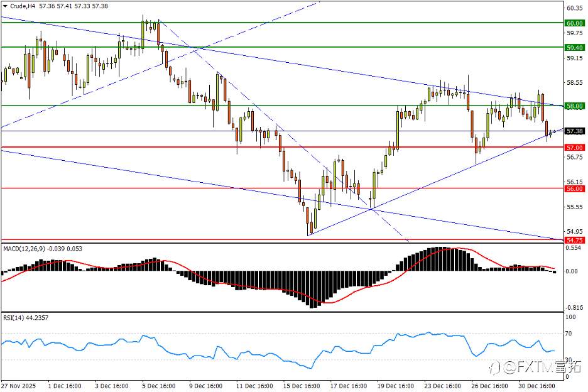Select the 23 Dec 16:00 time label
Viewport: 588px width, 392px height.
442,386
